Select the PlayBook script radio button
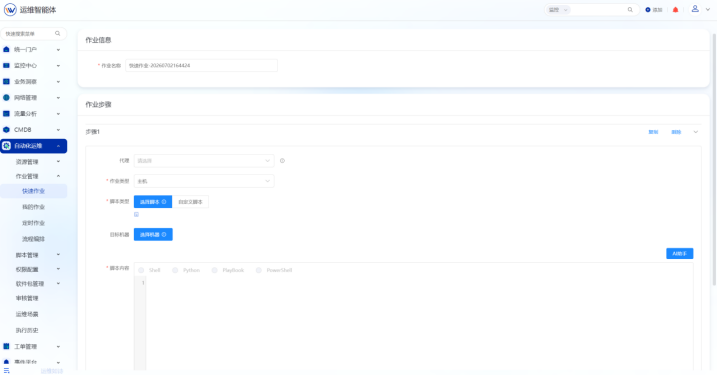 (x=214, y=270)
